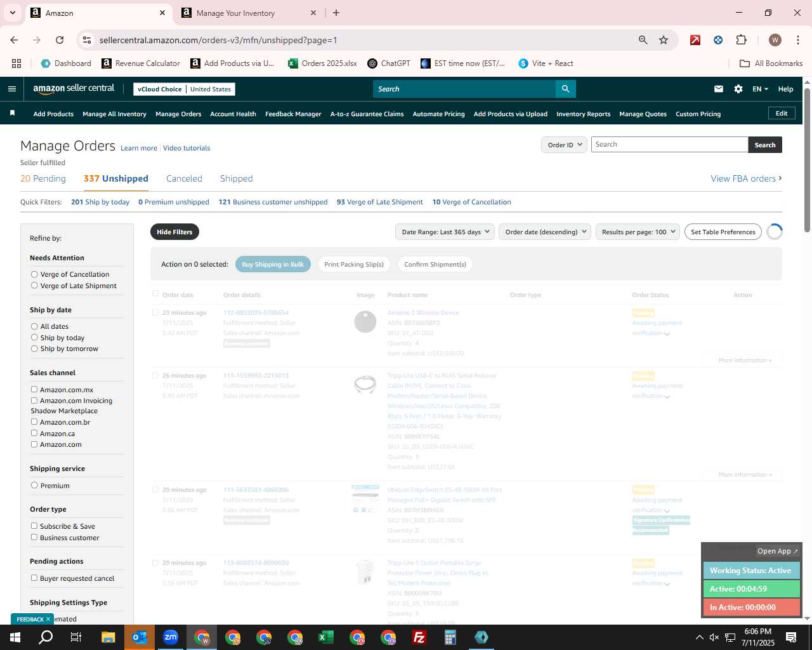Screen dimensions: 812x650
Task: Click the page vertical scrollbar
Action: pos(807,160)
